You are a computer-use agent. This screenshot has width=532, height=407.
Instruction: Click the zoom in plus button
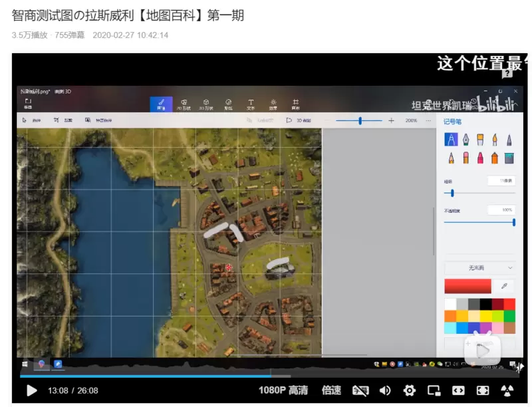click(391, 120)
